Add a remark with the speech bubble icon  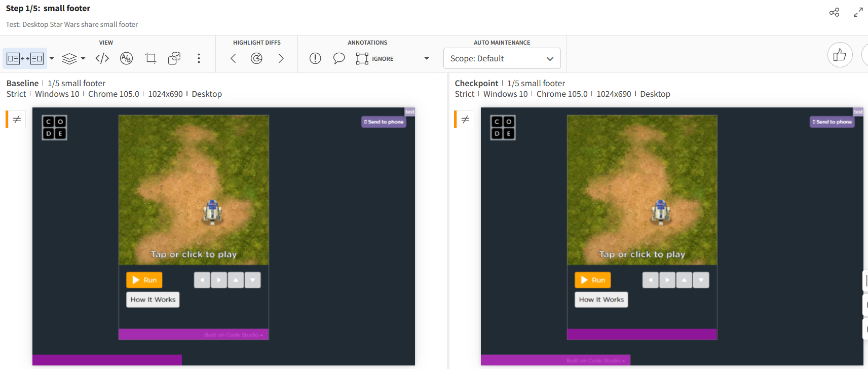click(339, 58)
